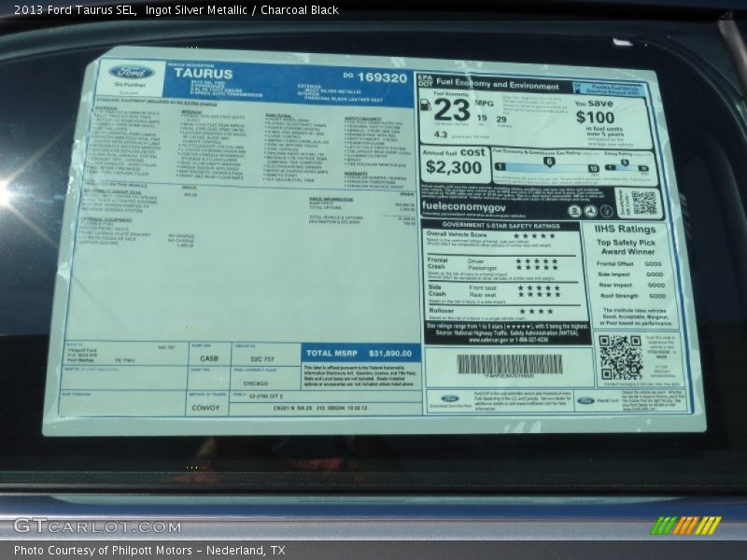Click the Ford Credit logo at sticker bottom
This screenshot has width=747, height=560.
(x=585, y=400)
